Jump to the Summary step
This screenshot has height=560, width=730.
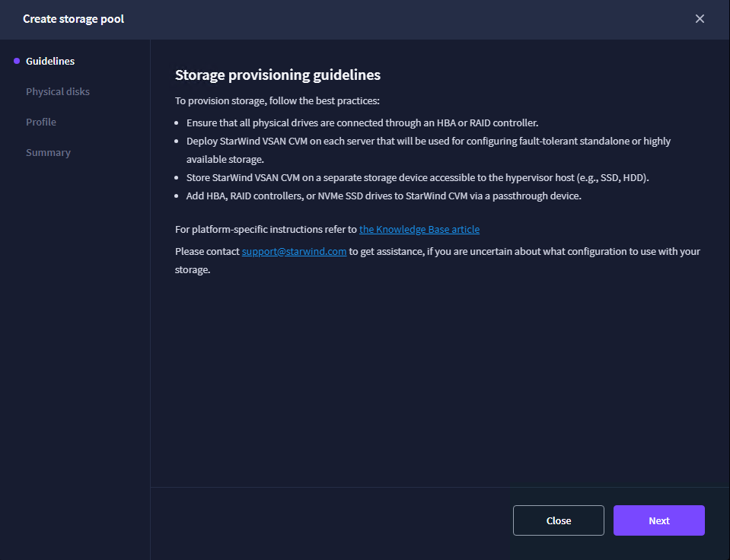(48, 153)
